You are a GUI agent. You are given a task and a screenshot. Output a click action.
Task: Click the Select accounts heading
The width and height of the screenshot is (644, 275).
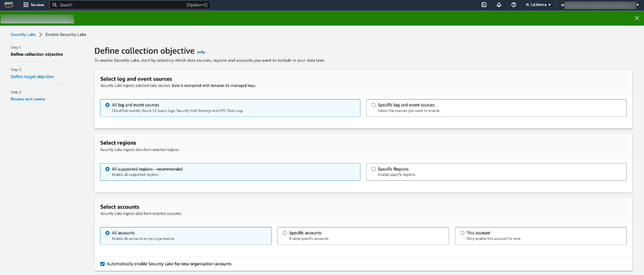click(x=120, y=207)
